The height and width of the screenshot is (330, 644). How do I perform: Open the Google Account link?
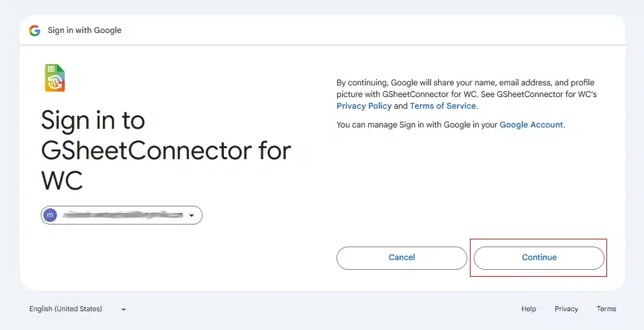pos(531,125)
